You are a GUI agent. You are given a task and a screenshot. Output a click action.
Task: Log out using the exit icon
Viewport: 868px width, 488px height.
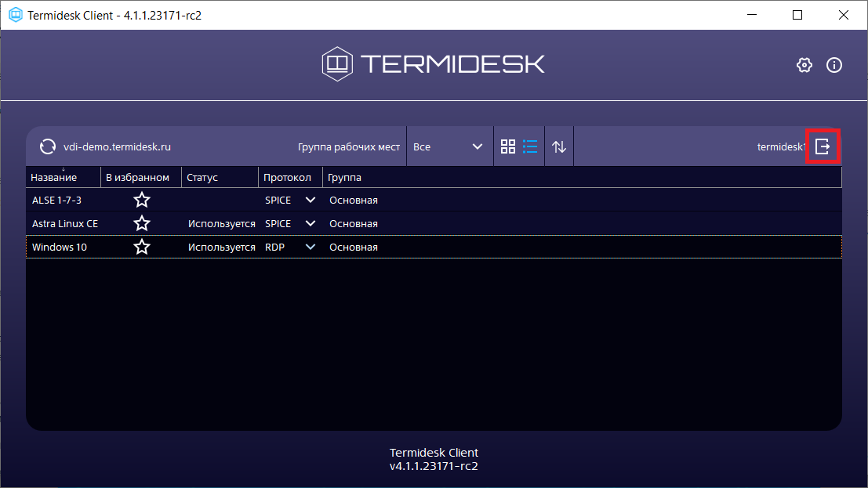[x=823, y=146]
